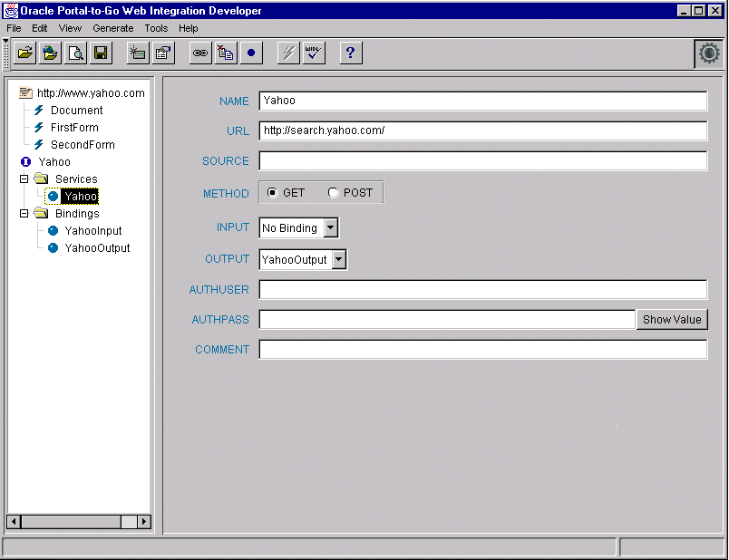Open the Generate menu
Image resolution: width=729 pixels, height=560 pixels.
click(x=113, y=28)
